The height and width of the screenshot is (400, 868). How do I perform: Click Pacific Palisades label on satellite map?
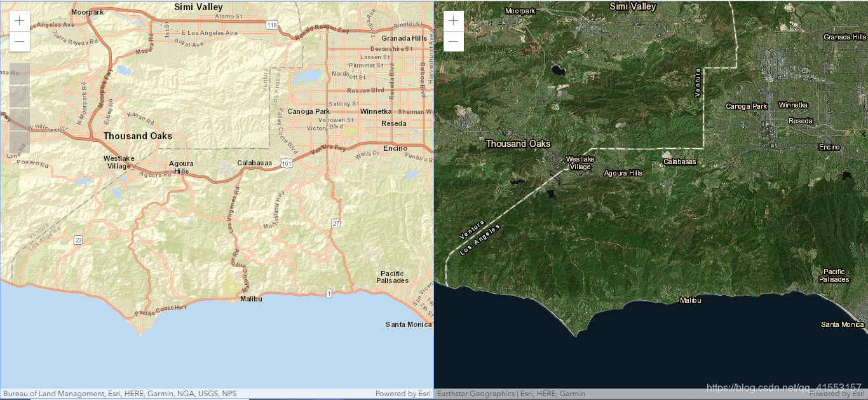(834, 275)
